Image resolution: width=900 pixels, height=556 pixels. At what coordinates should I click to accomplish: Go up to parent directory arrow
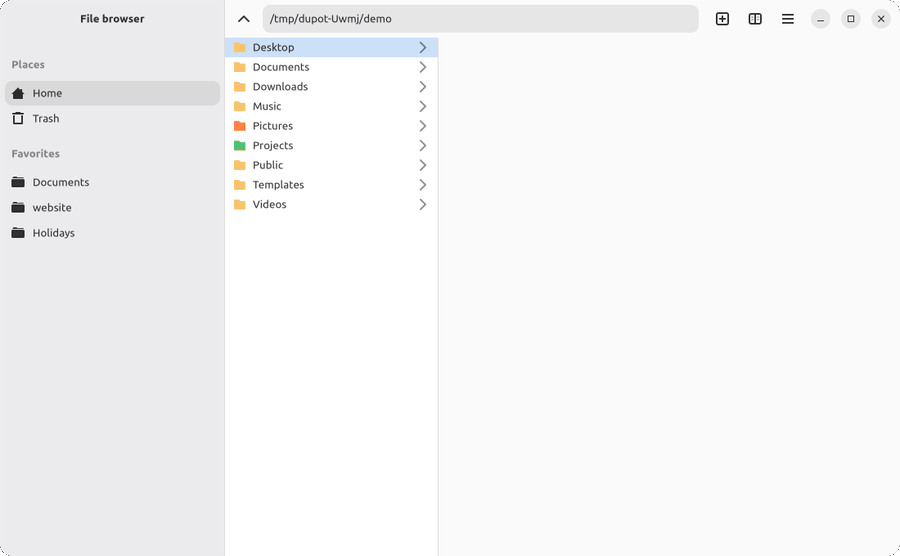243,19
